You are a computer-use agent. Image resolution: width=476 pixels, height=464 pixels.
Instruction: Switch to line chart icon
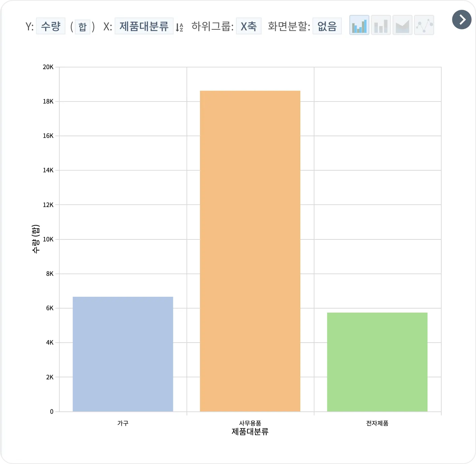pos(424,25)
